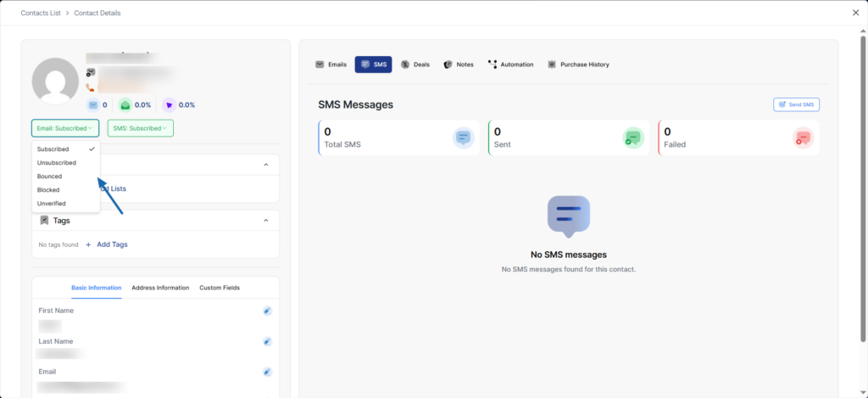Click the Total SMS message icon
Screen dimensions: 868x398
point(463,137)
